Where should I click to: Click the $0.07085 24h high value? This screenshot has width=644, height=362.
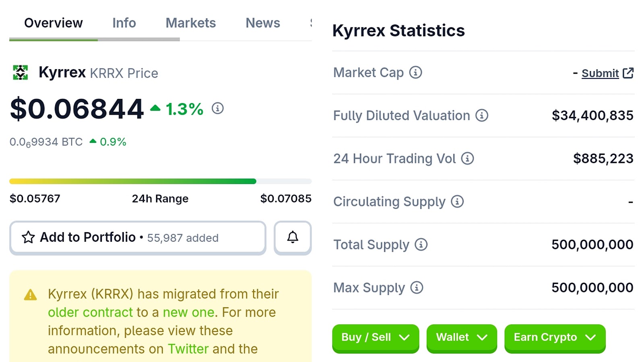click(286, 198)
